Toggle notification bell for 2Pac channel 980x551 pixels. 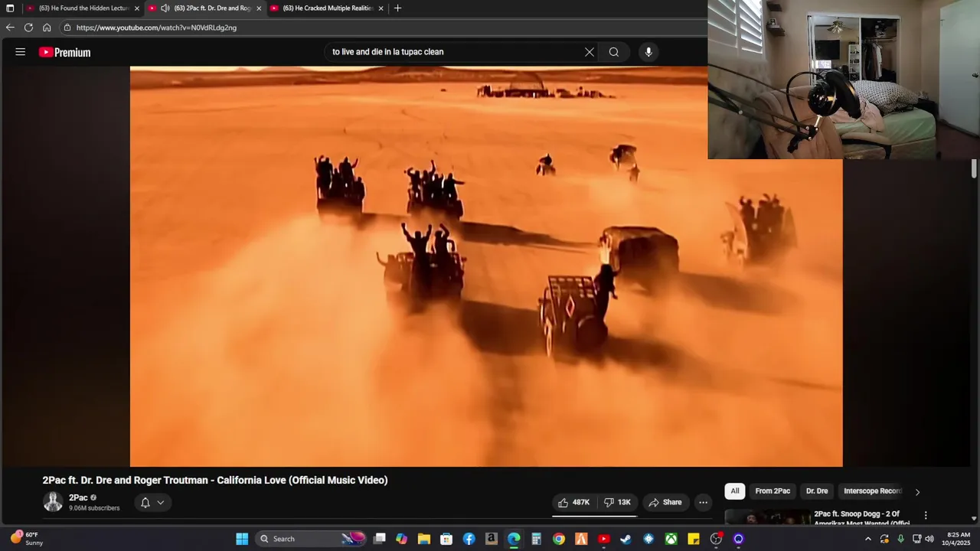145,503
